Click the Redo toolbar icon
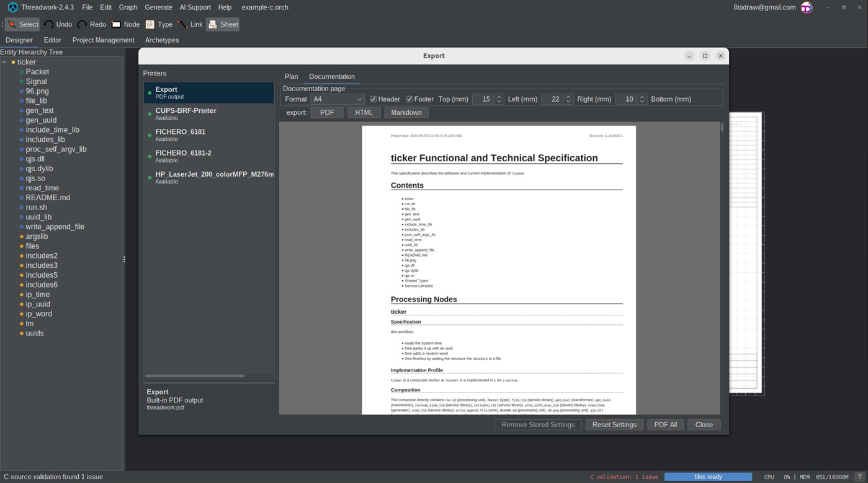The width and height of the screenshot is (868, 483). point(82,24)
